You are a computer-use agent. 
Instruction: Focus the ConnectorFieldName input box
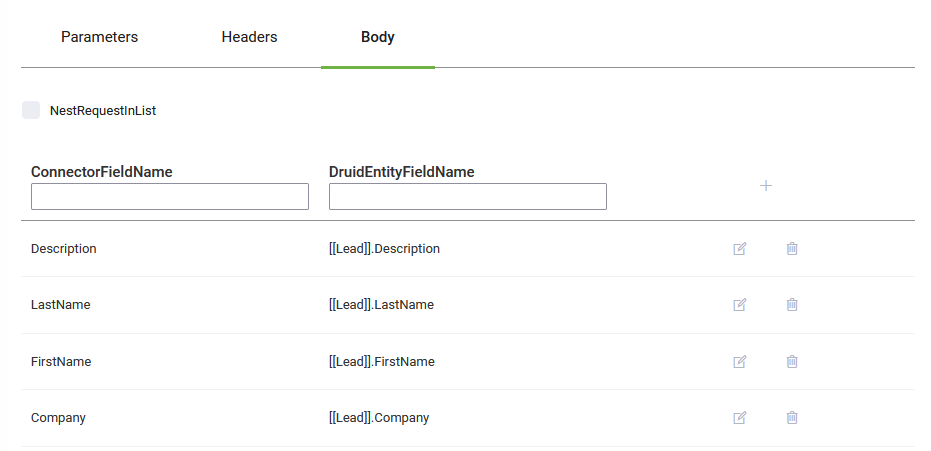point(170,196)
